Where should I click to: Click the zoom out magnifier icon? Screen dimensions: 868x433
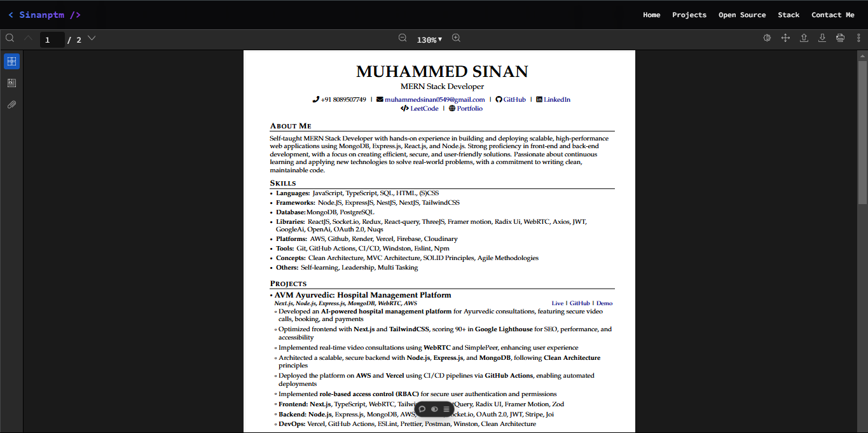[403, 38]
